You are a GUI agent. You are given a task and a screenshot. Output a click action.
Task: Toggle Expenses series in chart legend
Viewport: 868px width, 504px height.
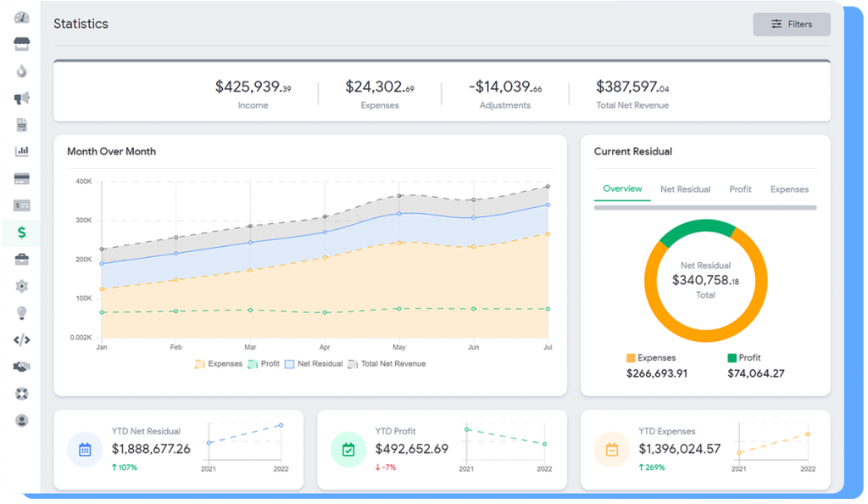[219, 364]
